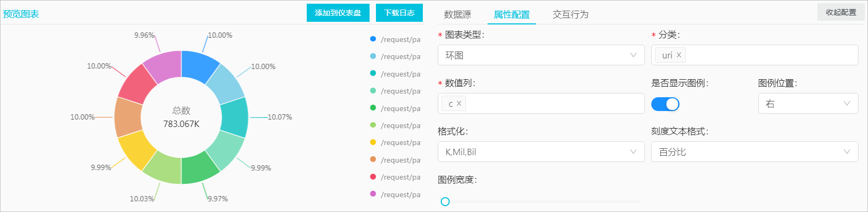The width and height of the screenshot is (868, 212).
Task: Click the orange donut segment
Action: tap(128, 117)
